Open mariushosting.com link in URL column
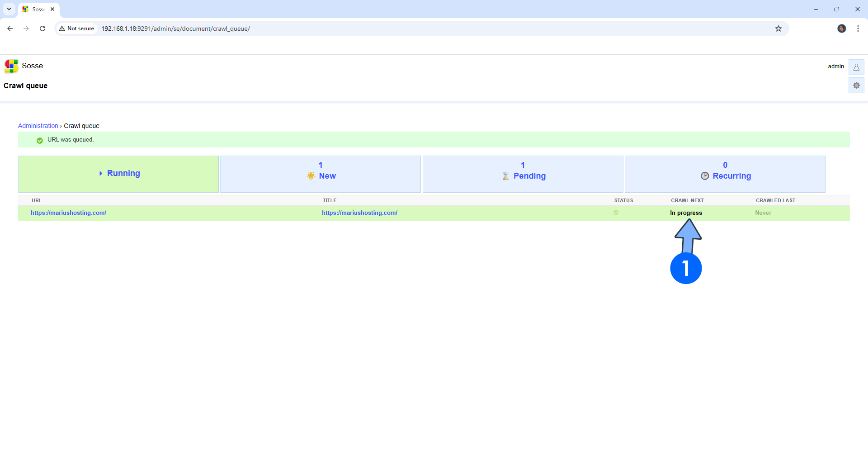 tap(68, 213)
